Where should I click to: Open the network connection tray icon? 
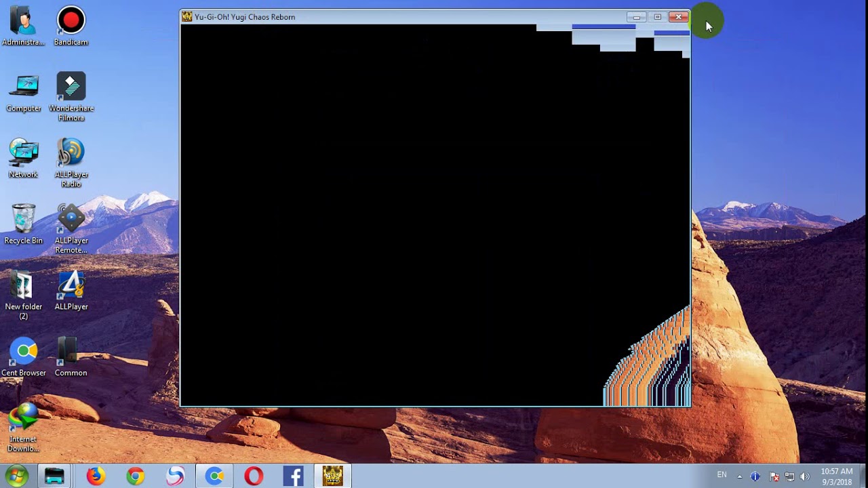[x=789, y=476]
